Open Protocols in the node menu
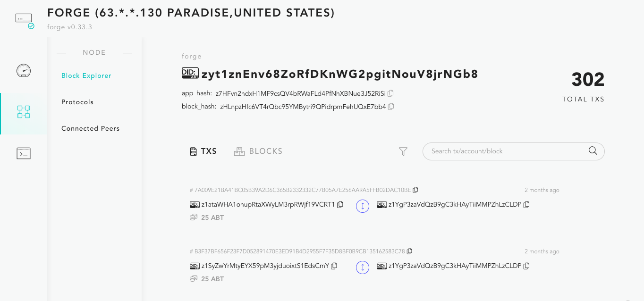Image resolution: width=644 pixels, height=301 pixels. coord(77,102)
